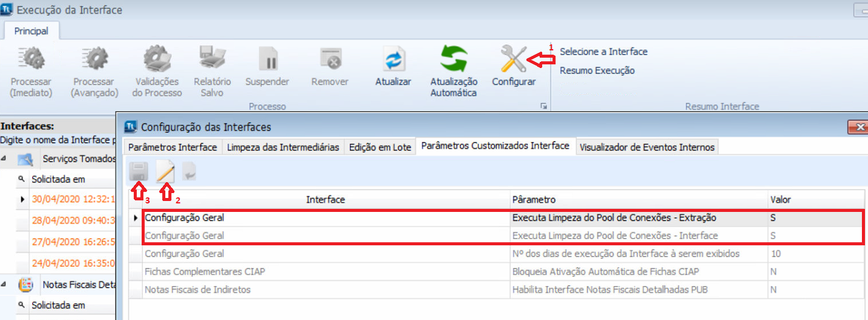This screenshot has height=320, width=868.
Task: Select row 28/04/2020 09:40
Action: click(74, 219)
